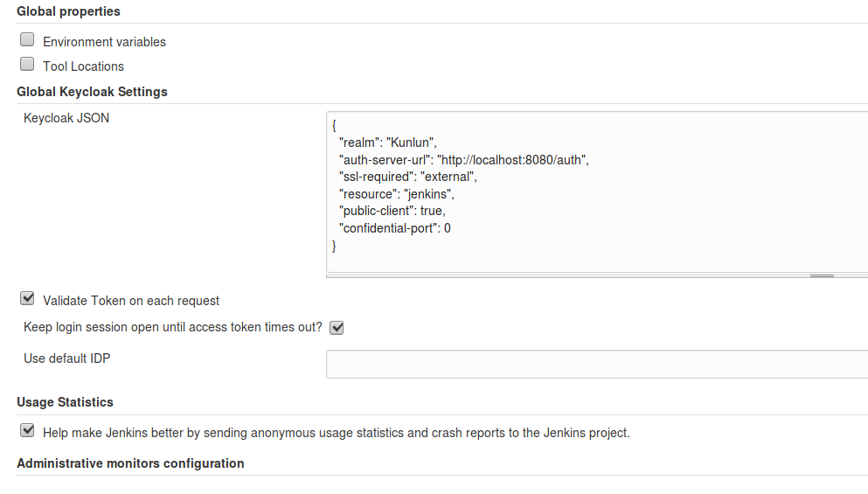
Task: Enable the Tool Locations checkbox
Action: click(x=27, y=64)
